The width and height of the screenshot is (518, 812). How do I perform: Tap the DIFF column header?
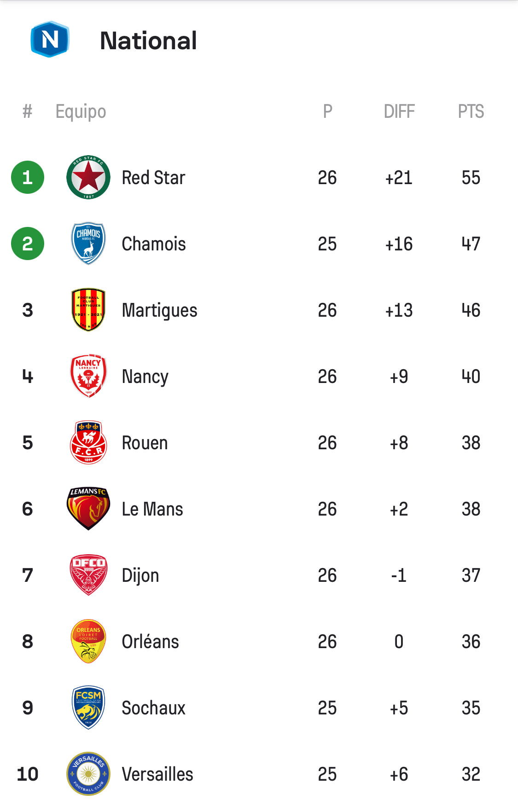click(399, 111)
